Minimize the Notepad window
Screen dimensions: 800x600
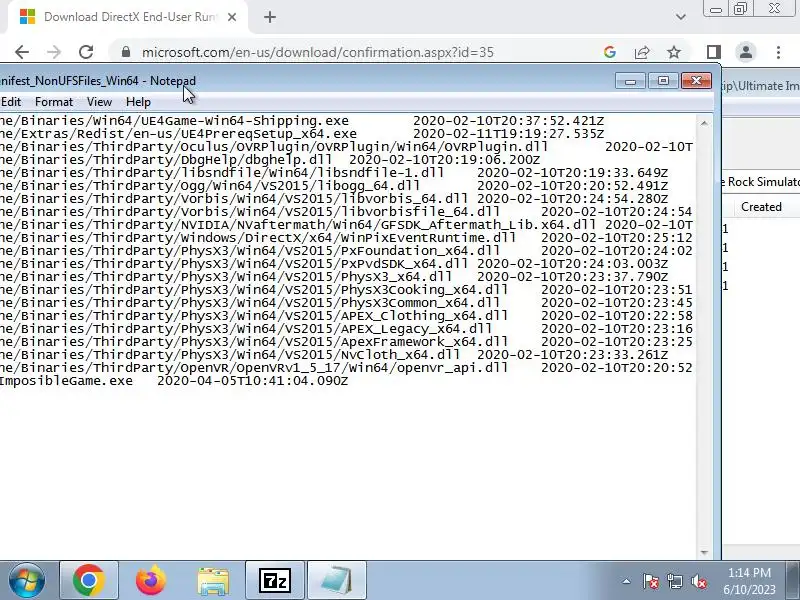click(x=631, y=81)
